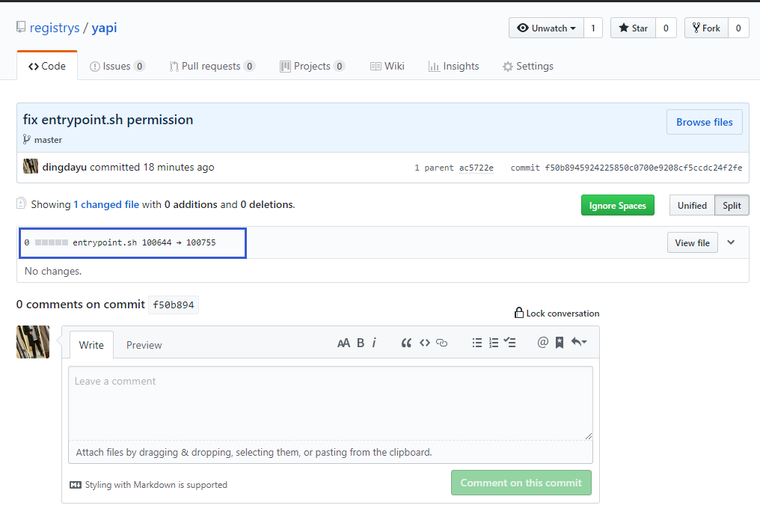Open the Wiki tab
The height and width of the screenshot is (532, 760).
[x=387, y=66]
